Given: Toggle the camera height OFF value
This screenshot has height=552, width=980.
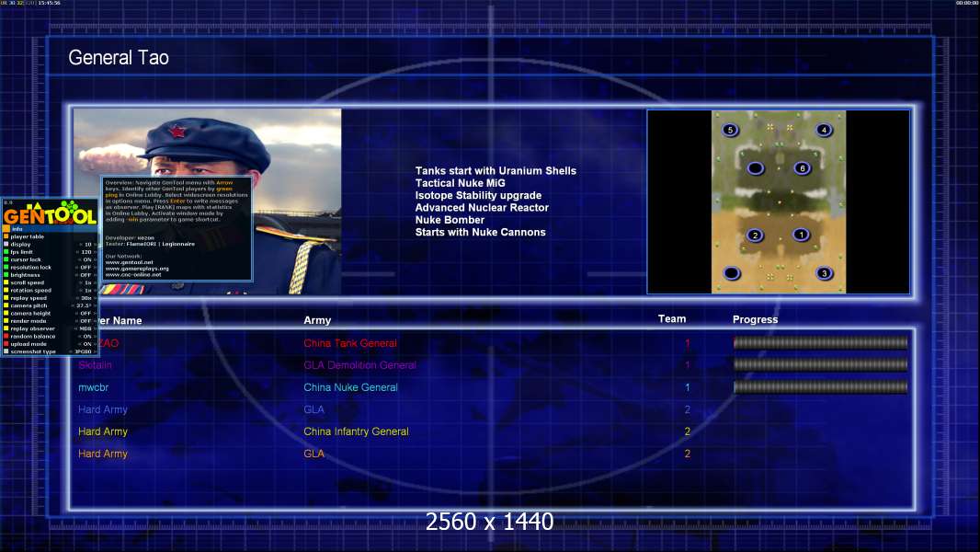Looking at the screenshot, I should click(x=85, y=313).
